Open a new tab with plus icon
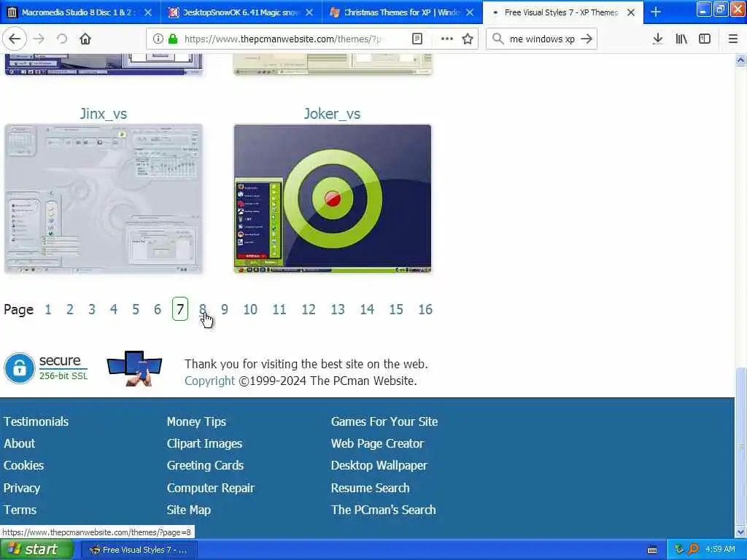Screen dimensions: 747x560 tap(656, 12)
